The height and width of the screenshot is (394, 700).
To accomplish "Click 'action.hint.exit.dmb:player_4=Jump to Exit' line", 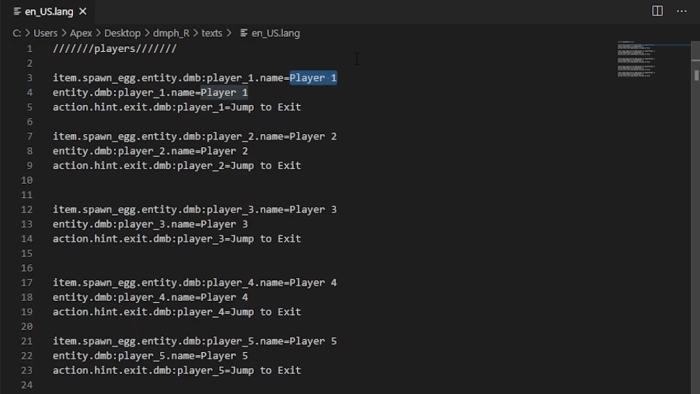I will [177, 312].
